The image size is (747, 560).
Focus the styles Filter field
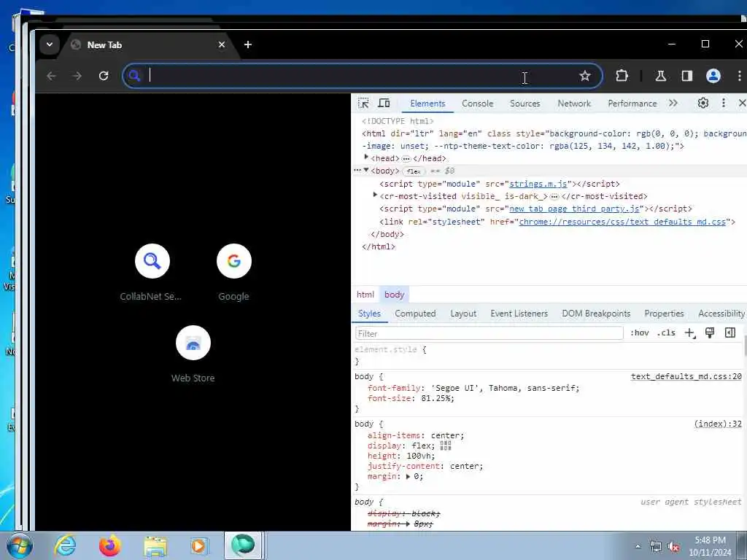click(489, 333)
